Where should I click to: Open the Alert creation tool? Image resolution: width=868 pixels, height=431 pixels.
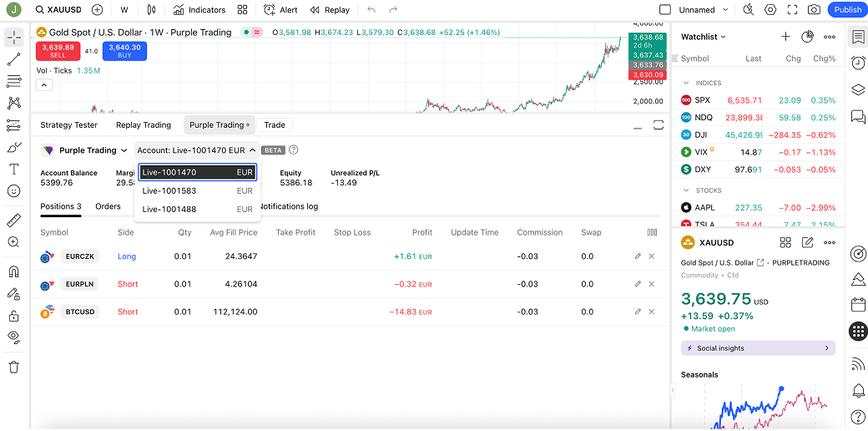[280, 10]
